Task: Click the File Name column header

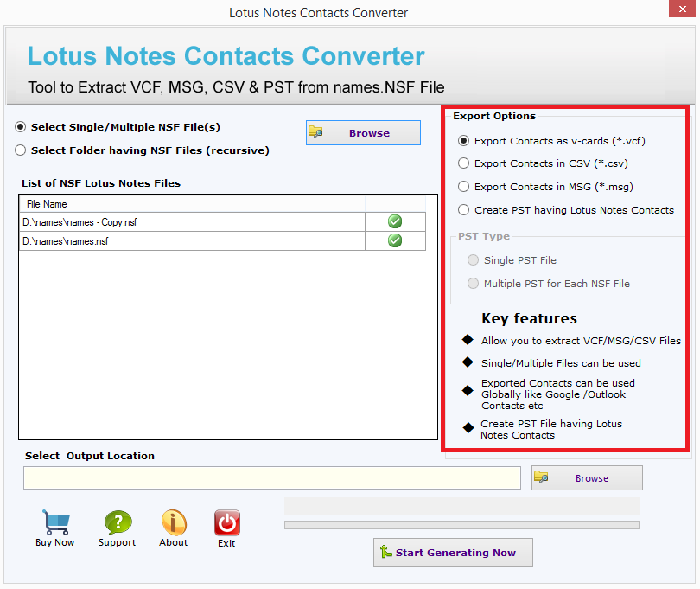Action: [x=192, y=204]
